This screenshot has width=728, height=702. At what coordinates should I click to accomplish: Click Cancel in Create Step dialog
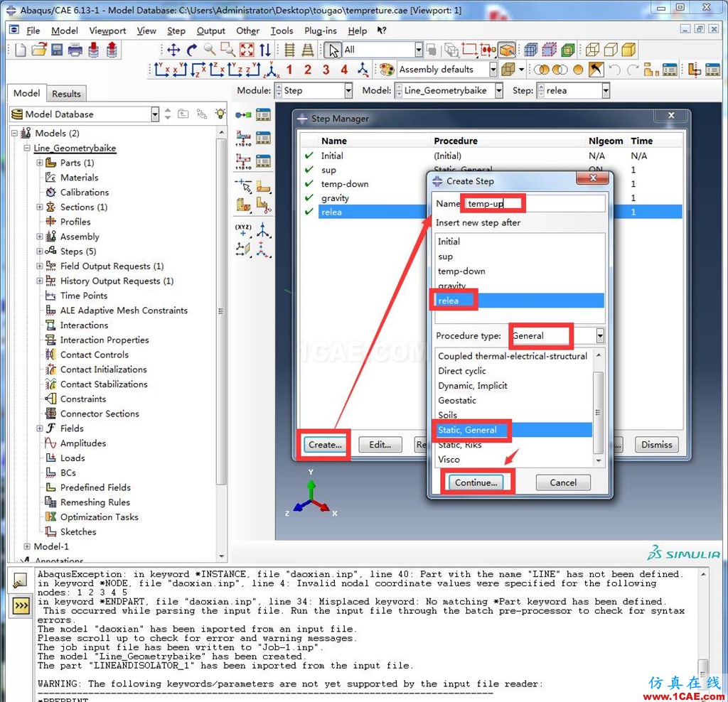[x=563, y=482]
